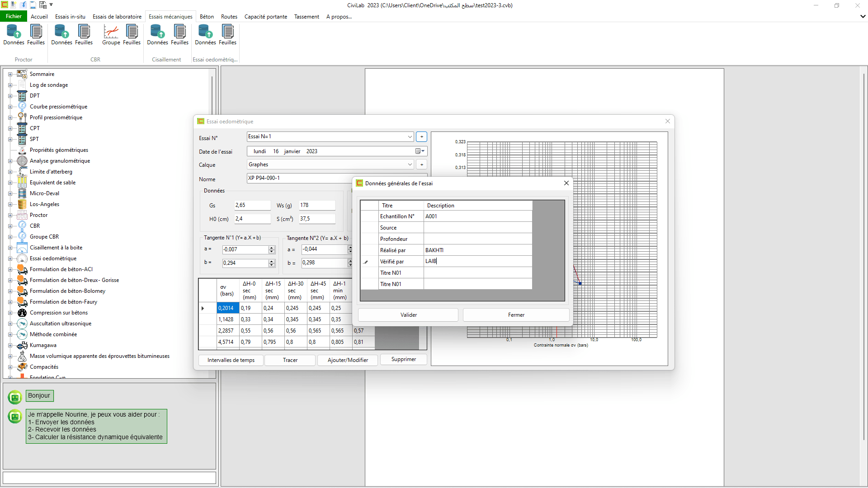Switch to the Béton tab
This screenshot has height=488, width=868.
pos(207,17)
